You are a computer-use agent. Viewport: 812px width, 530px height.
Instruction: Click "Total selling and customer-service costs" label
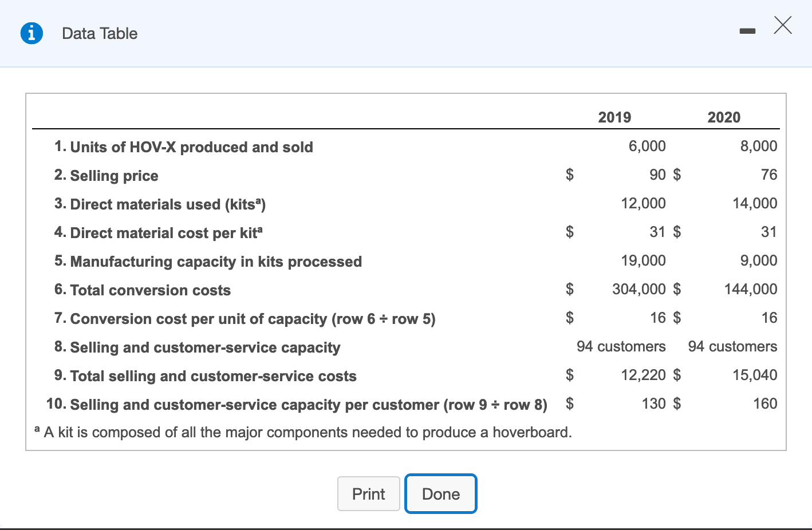tap(213, 376)
